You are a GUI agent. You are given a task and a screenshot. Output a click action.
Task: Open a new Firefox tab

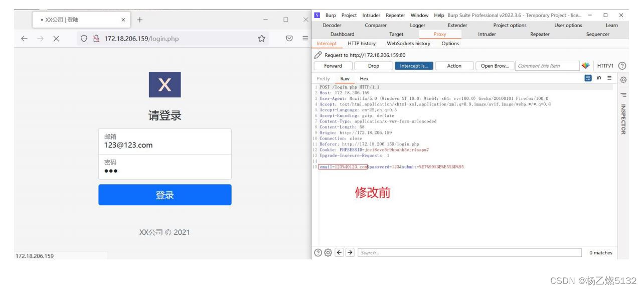(x=139, y=20)
